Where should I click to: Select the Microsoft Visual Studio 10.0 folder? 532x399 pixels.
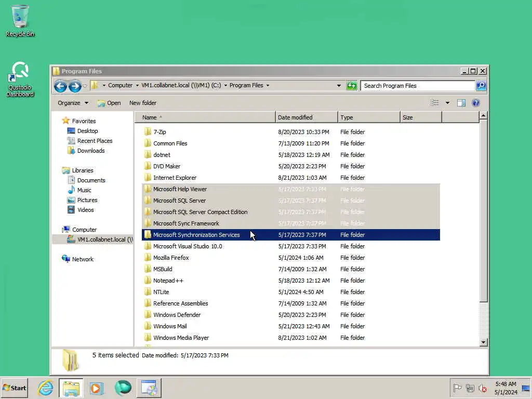(x=188, y=246)
